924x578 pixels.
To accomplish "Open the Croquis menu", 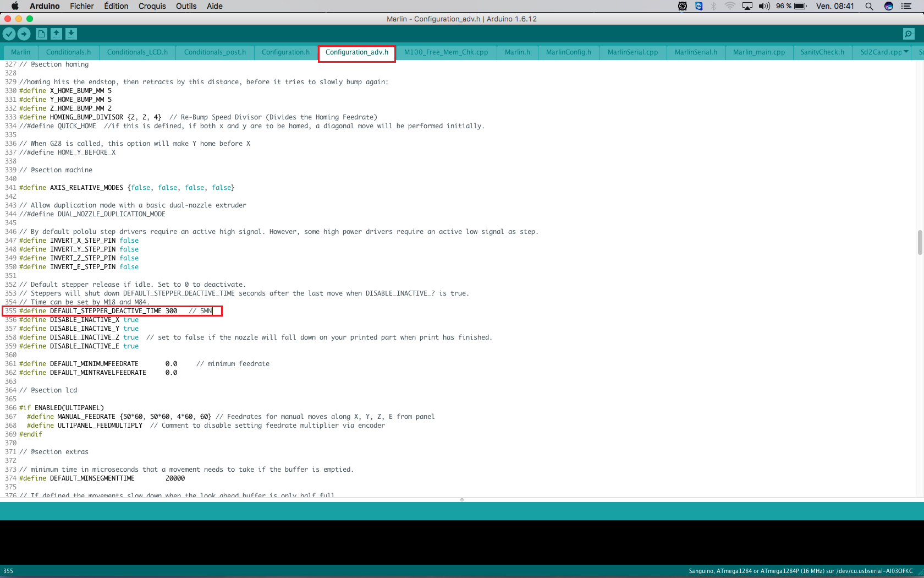I will pos(152,6).
